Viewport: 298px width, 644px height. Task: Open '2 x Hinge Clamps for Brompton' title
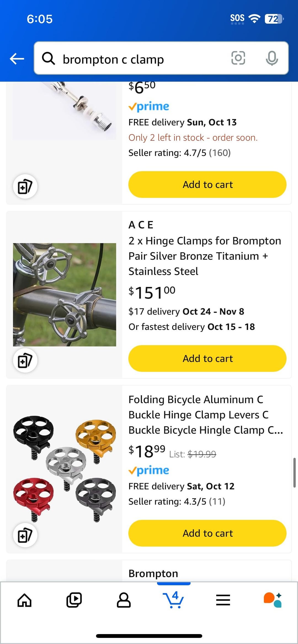point(205,256)
